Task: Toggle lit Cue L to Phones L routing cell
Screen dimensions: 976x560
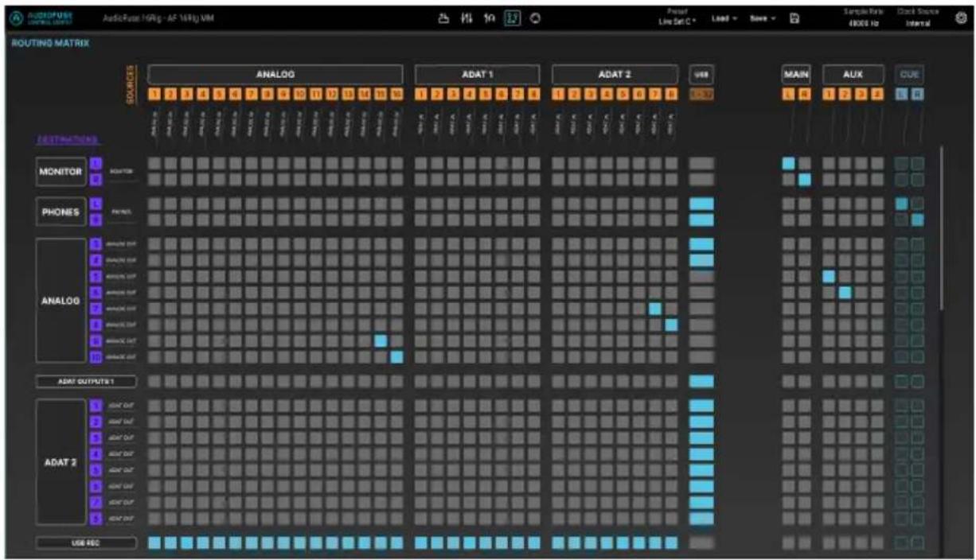Action: pyautogui.click(x=902, y=204)
